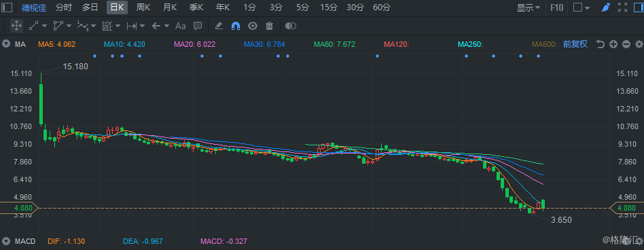Expand line segment tool options arrow
The image size is (644, 250).
coord(44,26)
